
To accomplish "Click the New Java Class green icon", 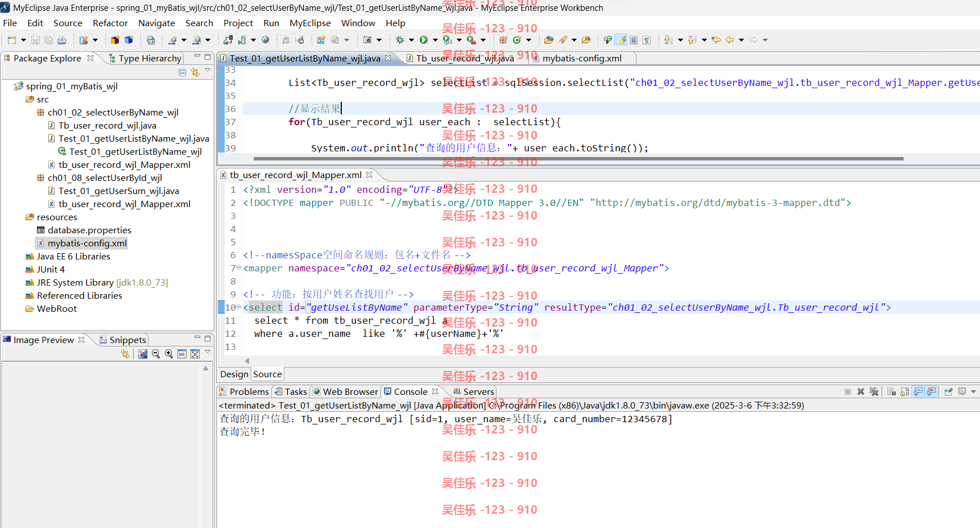I will (517, 40).
